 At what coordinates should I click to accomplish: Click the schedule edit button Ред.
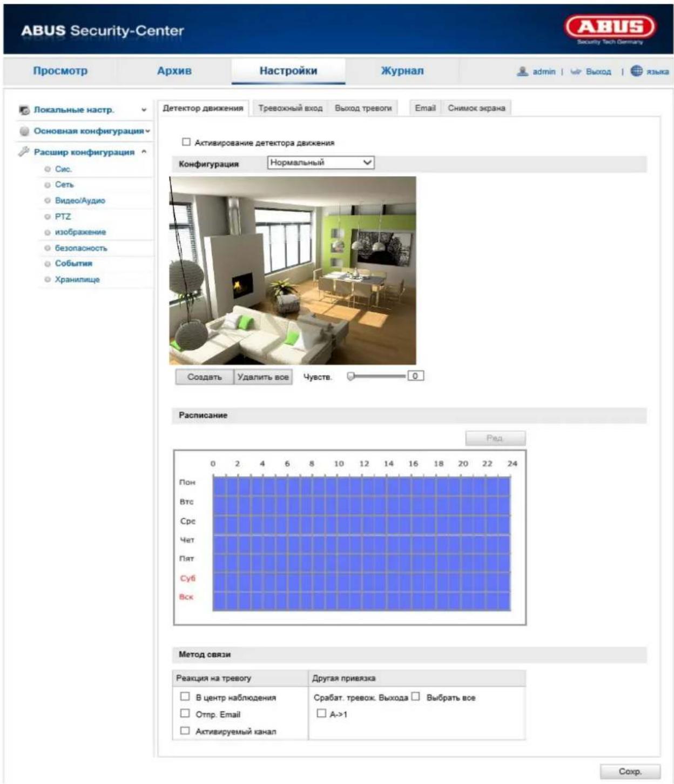tap(495, 438)
